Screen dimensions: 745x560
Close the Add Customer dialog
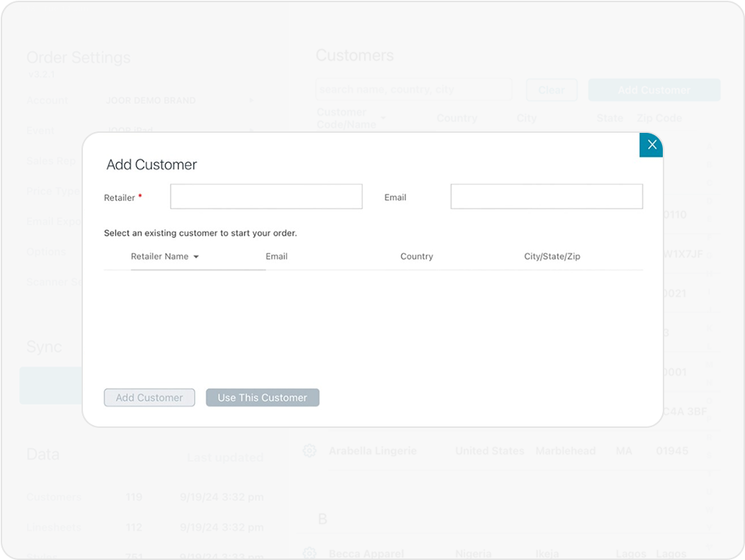pyautogui.click(x=651, y=145)
